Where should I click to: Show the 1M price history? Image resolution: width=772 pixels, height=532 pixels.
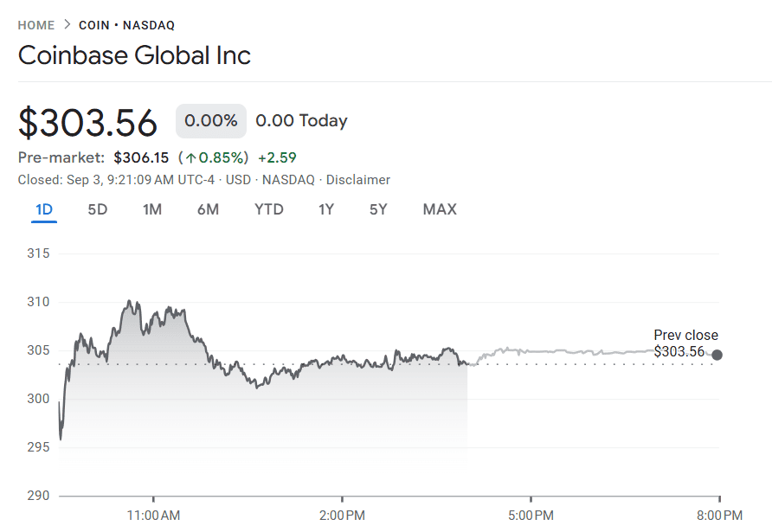click(152, 209)
